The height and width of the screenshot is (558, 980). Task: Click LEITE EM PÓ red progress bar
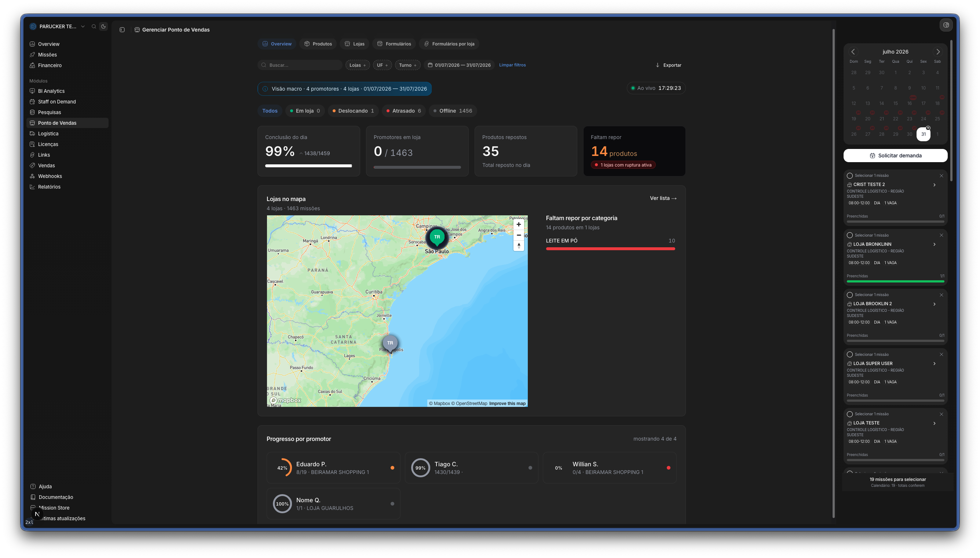tap(610, 249)
